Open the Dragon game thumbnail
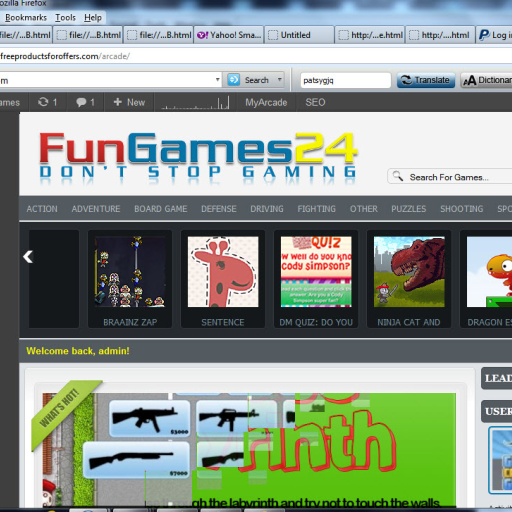Viewport: 512px width, 512px height. tap(489, 272)
